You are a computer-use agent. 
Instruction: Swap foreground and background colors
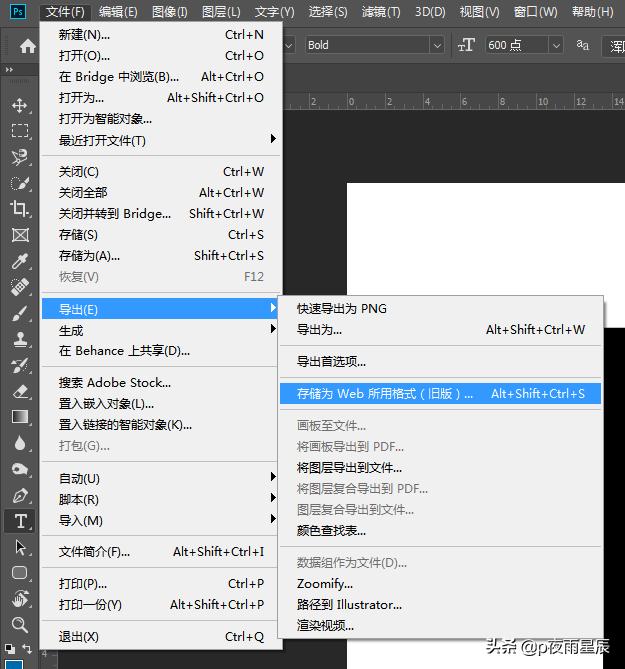[x=27, y=649]
